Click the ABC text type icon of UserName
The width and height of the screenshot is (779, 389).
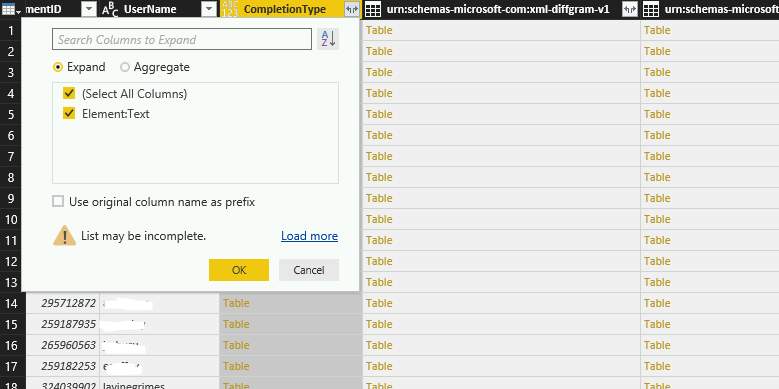pos(110,9)
